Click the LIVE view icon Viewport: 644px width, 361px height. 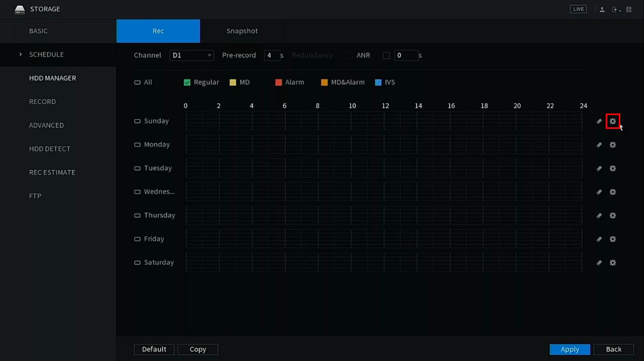tap(578, 9)
